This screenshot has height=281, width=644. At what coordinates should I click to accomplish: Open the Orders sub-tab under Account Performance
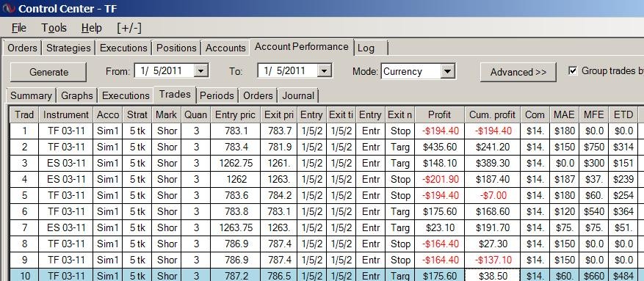pyautogui.click(x=258, y=96)
